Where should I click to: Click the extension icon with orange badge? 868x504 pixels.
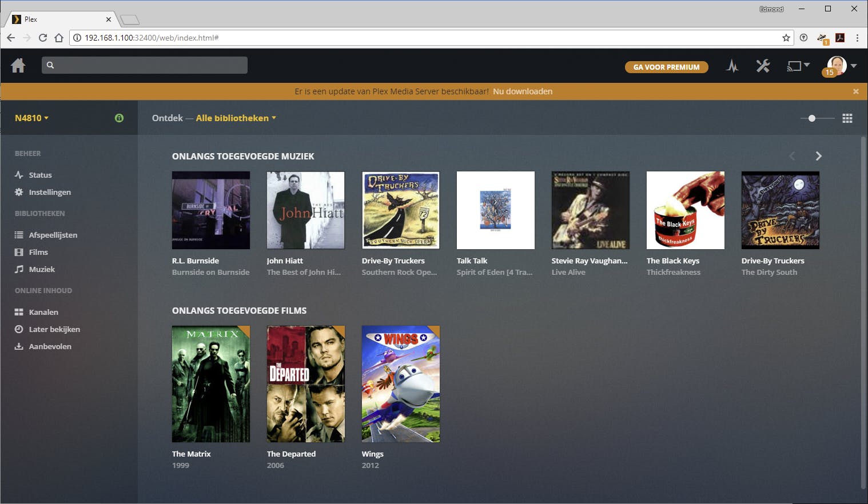point(822,38)
